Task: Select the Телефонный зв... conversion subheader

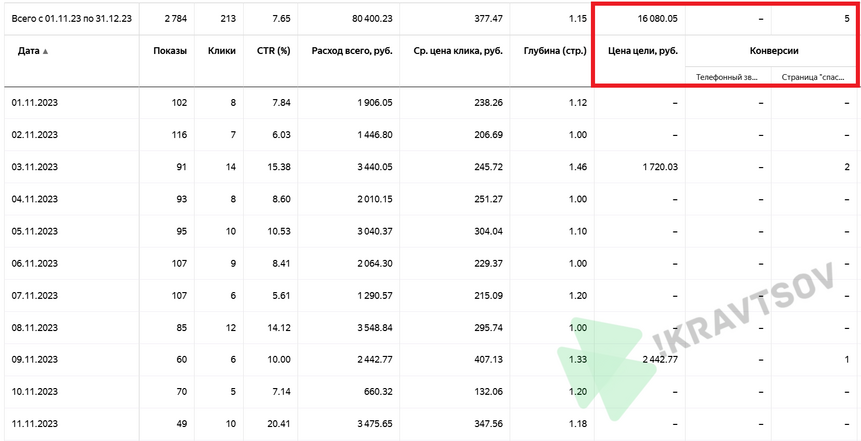Action: point(726,77)
